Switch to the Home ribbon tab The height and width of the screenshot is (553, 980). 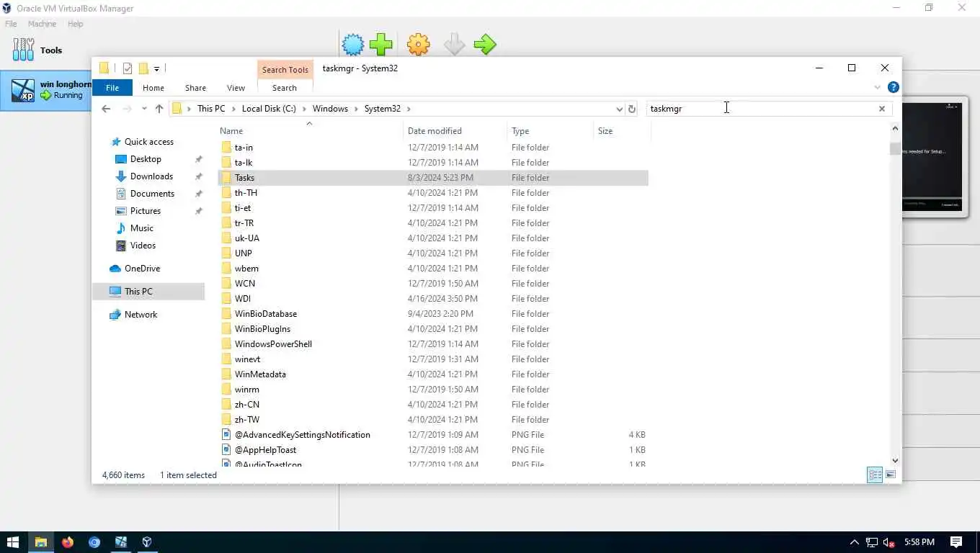tap(153, 88)
